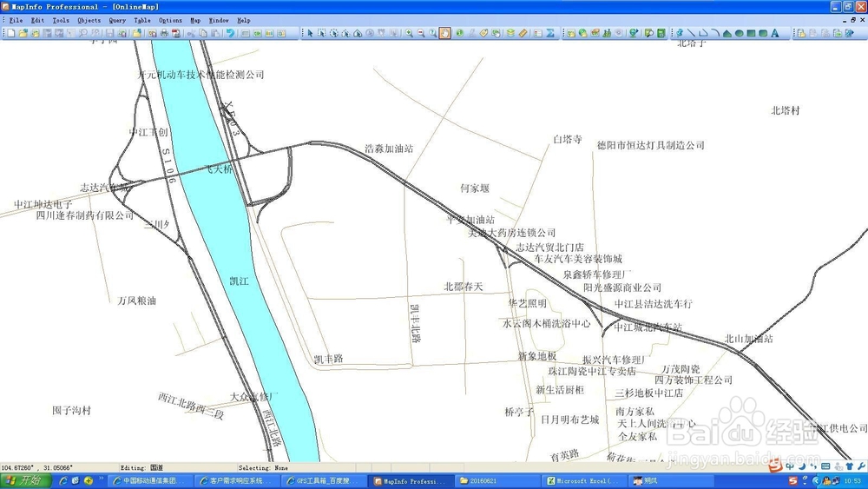Click the New Table icon
This screenshot has height=489, width=868.
tap(11, 33)
